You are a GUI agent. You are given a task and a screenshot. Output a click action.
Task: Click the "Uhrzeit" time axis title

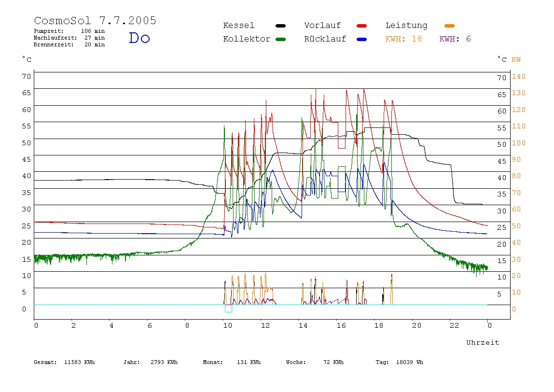(483, 342)
